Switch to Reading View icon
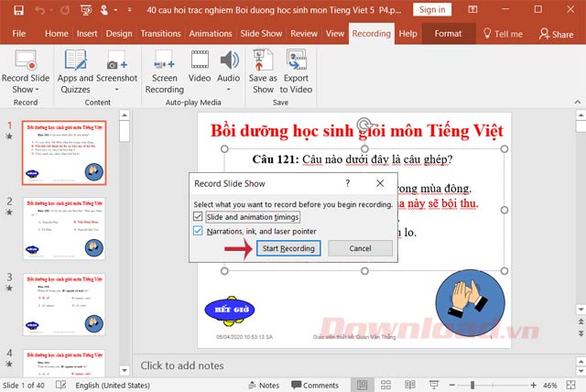 point(410,385)
